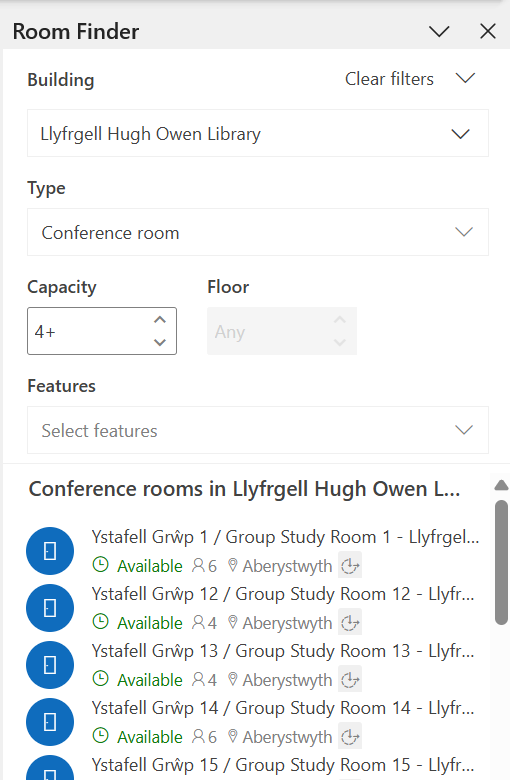Viewport: 510px width, 780px height.
Task: Collapse the Room Finder pane header chevron
Action: [x=439, y=31]
